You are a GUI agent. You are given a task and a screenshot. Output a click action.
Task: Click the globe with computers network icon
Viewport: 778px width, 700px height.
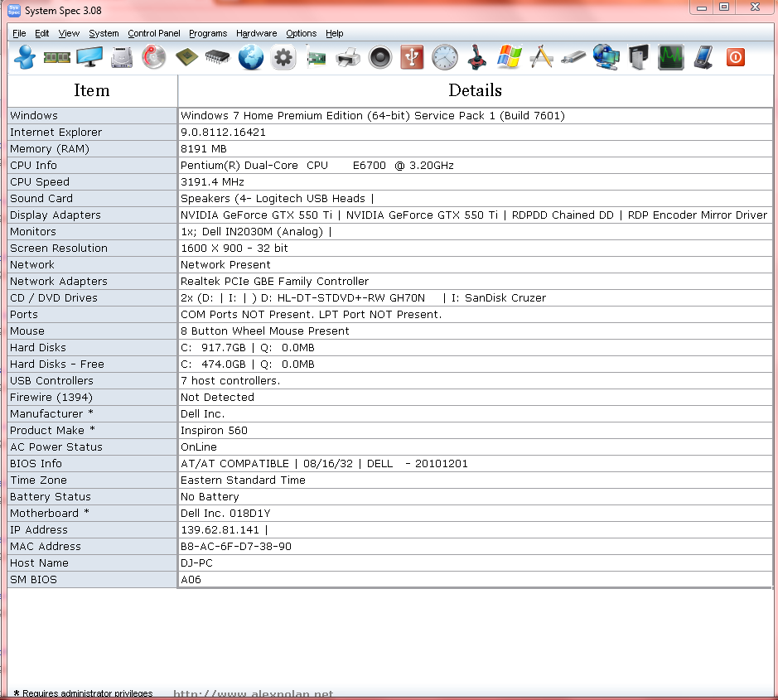(606, 57)
